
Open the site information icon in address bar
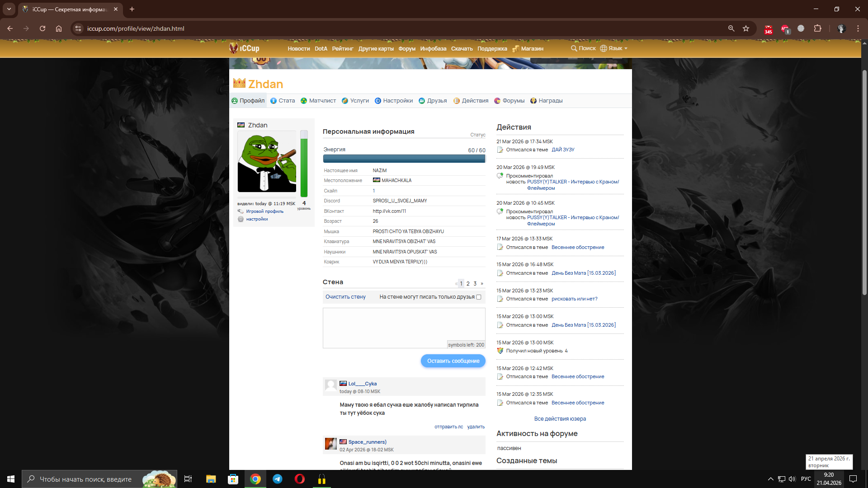click(78, 28)
